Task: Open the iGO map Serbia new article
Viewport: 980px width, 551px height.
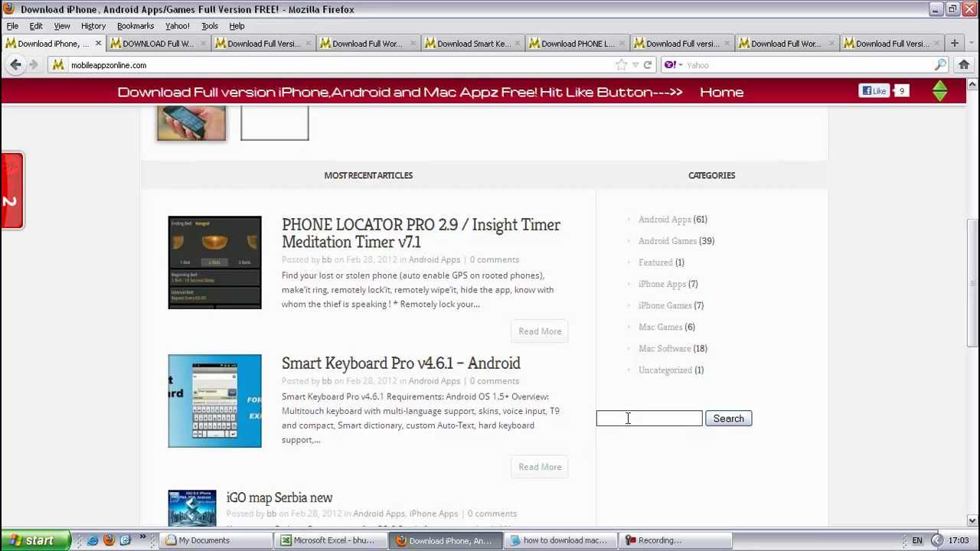Action: (x=279, y=498)
